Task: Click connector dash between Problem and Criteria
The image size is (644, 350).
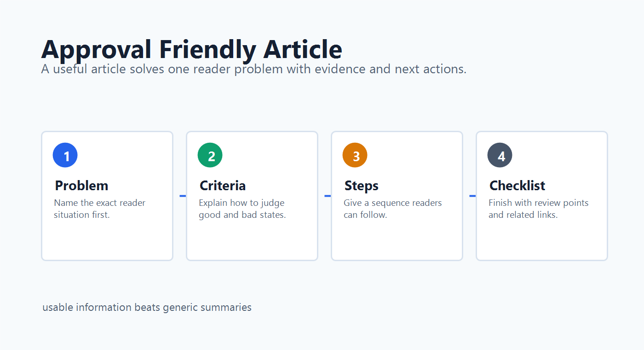Action: click(183, 196)
